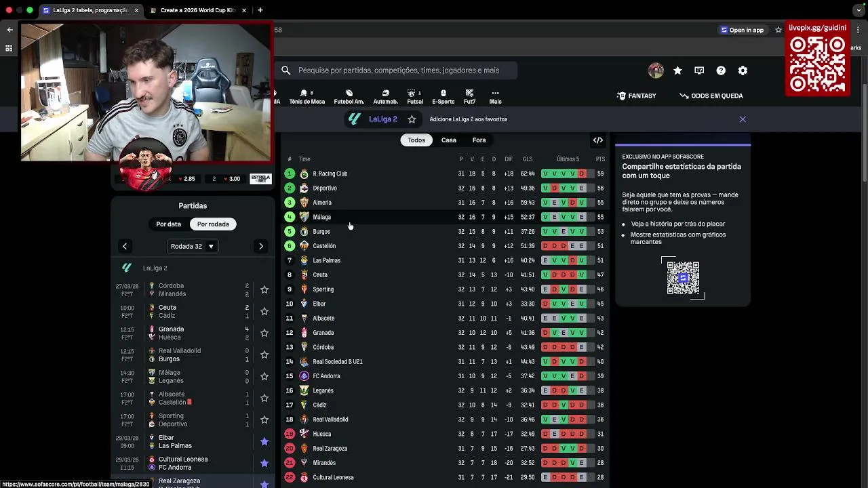
Task: Open Real Zaragoza standings row
Action: 445,449
